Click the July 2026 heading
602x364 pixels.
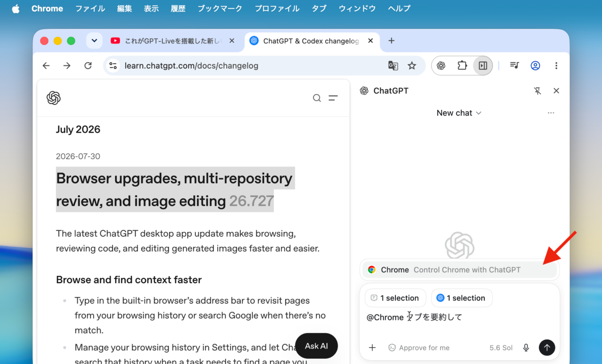pos(78,129)
